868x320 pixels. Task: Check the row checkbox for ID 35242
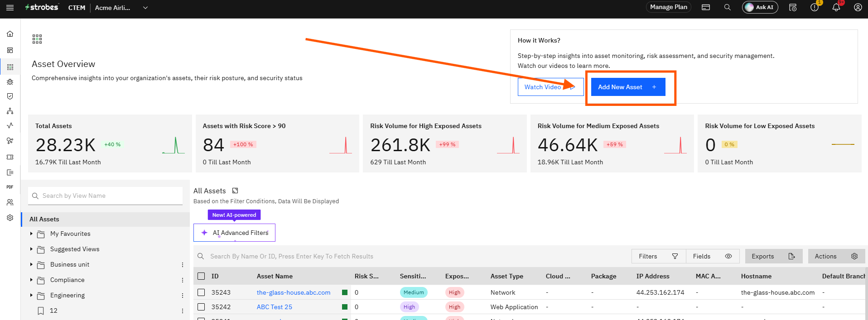pos(201,307)
